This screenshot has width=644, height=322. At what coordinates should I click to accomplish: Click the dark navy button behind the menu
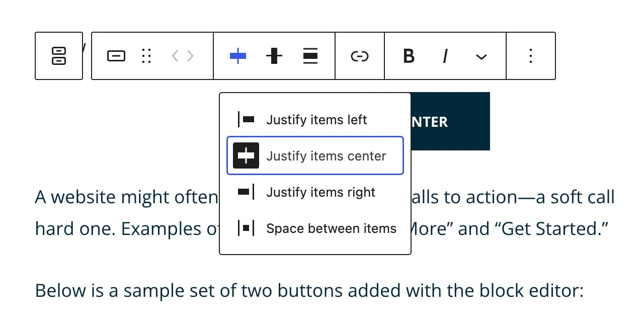pos(450,121)
